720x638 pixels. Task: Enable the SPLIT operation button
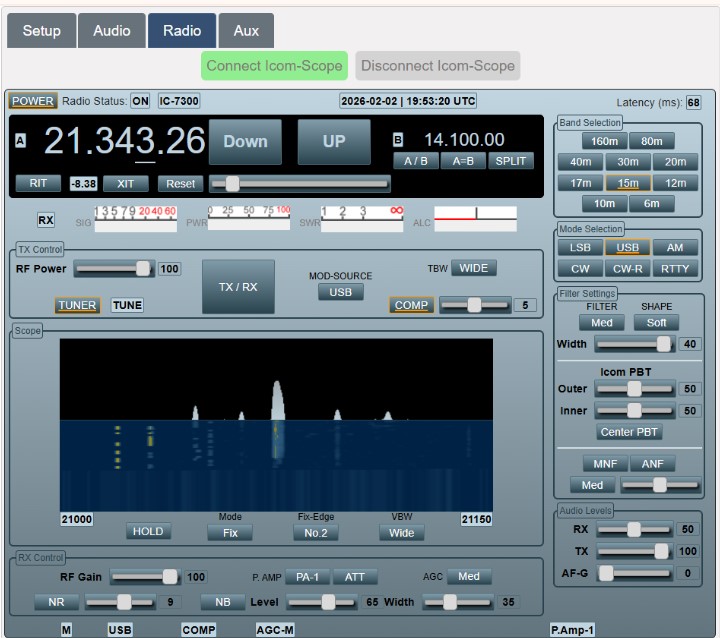tap(511, 161)
